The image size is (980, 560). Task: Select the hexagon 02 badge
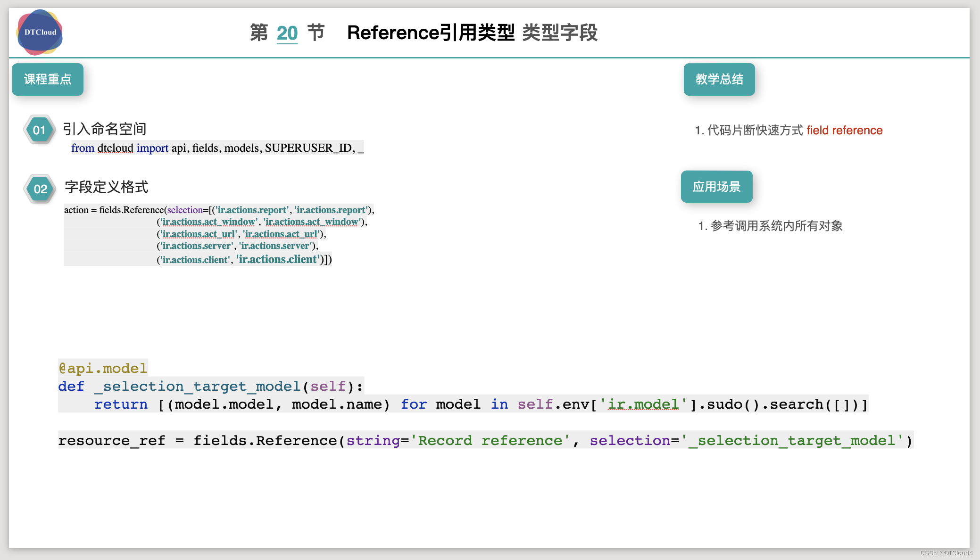click(40, 189)
